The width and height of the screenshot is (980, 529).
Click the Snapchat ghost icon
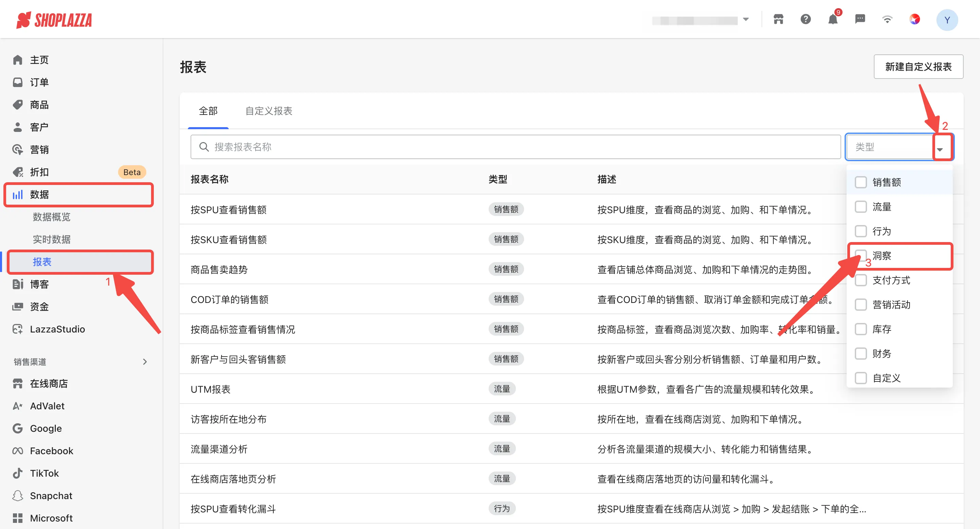[x=17, y=496]
